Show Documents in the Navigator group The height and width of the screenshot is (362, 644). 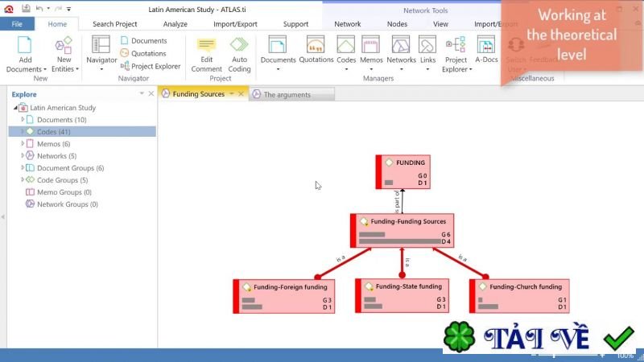tap(144, 41)
